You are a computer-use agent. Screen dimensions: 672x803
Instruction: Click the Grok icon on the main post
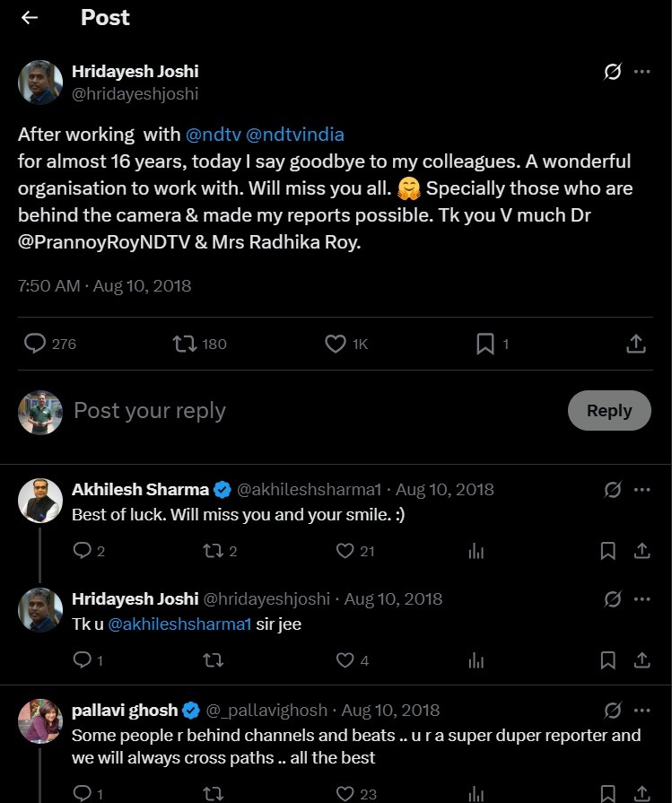(x=612, y=71)
